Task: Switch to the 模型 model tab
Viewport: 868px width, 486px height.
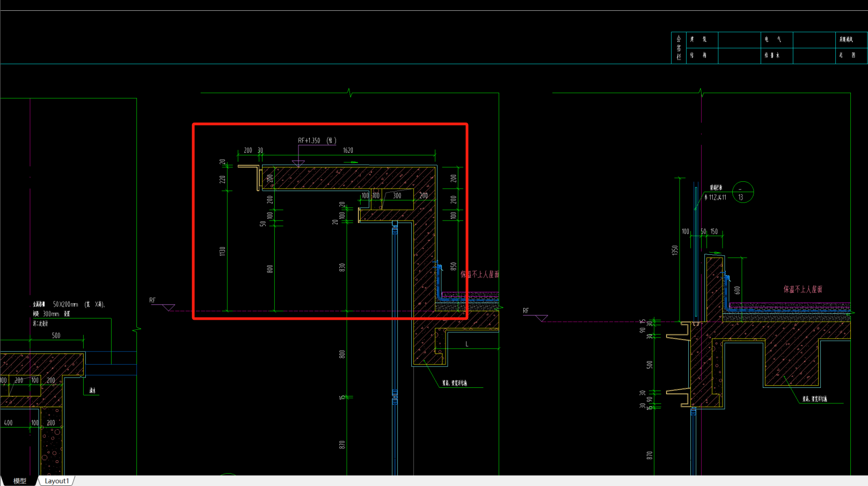Action: click(x=20, y=481)
